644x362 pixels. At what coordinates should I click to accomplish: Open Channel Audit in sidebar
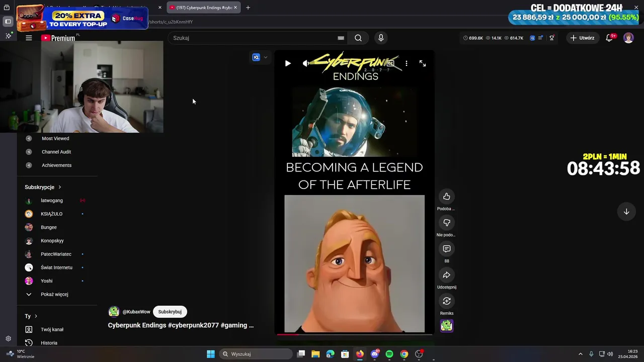(56, 152)
